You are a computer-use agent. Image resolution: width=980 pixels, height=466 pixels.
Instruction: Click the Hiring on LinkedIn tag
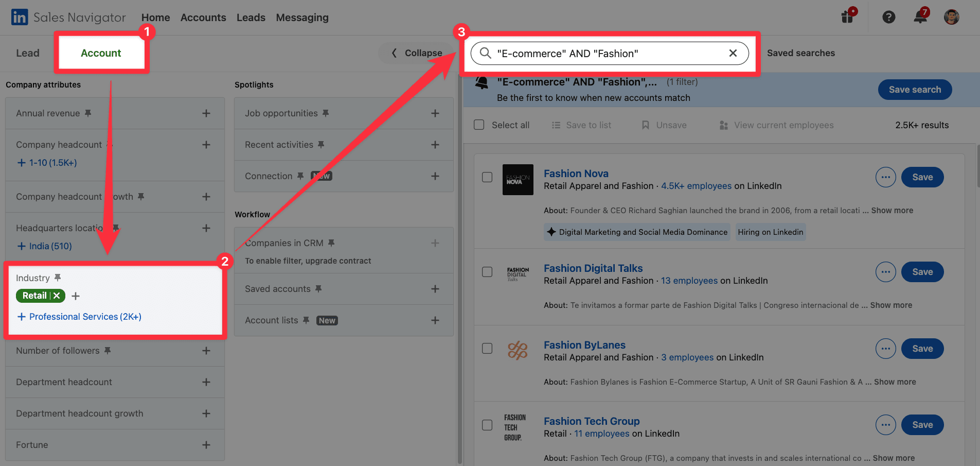pyautogui.click(x=770, y=232)
